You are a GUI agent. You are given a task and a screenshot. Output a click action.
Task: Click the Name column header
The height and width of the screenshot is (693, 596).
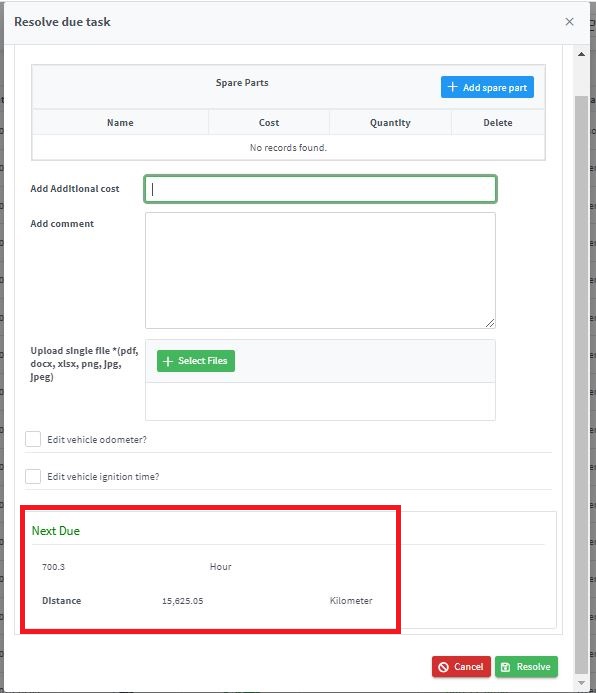(x=120, y=122)
